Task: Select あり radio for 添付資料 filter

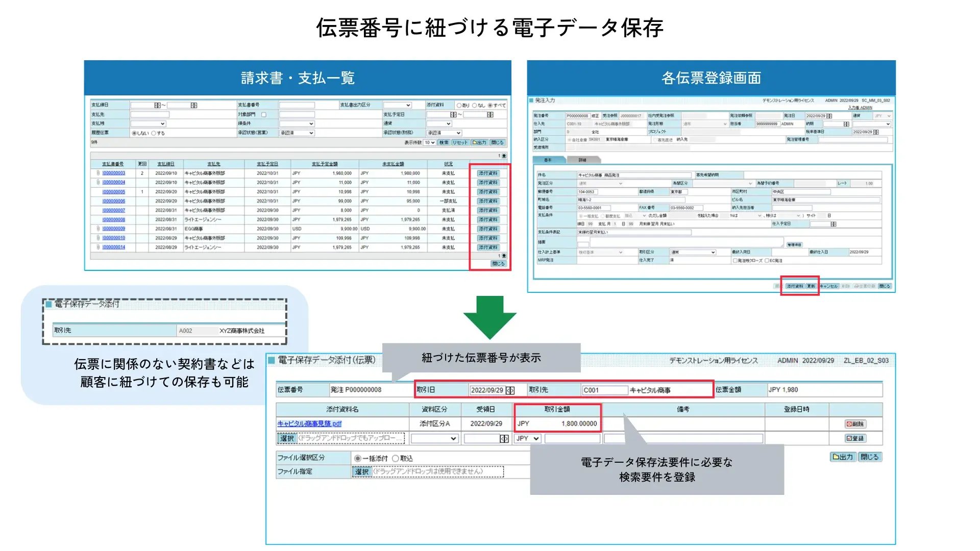Action: (459, 106)
